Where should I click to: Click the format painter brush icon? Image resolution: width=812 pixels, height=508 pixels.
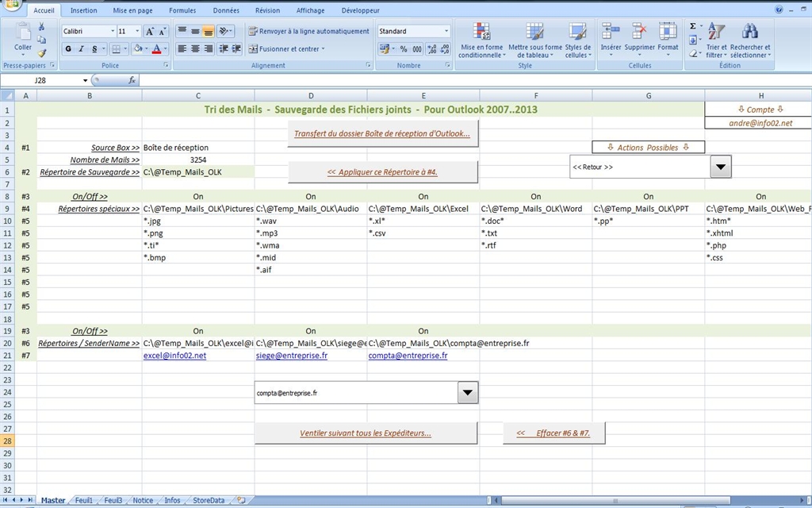pos(42,53)
